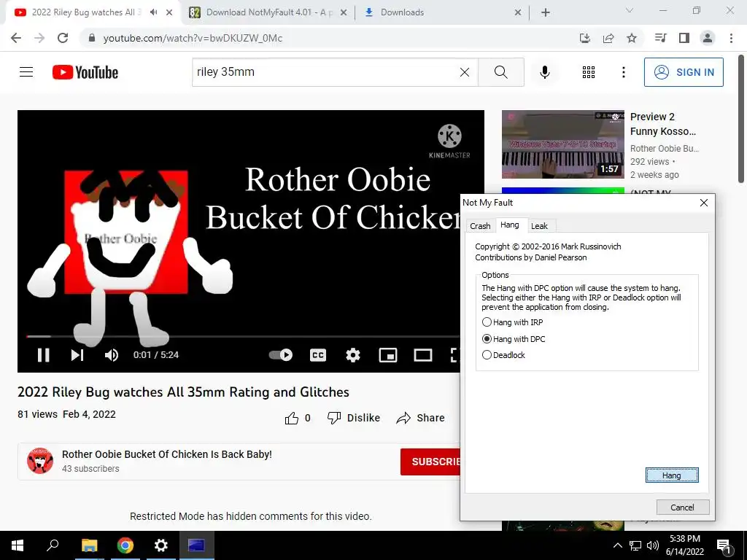Mute the video player volume
Viewport: 747px width, 560px height.
click(112, 355)
